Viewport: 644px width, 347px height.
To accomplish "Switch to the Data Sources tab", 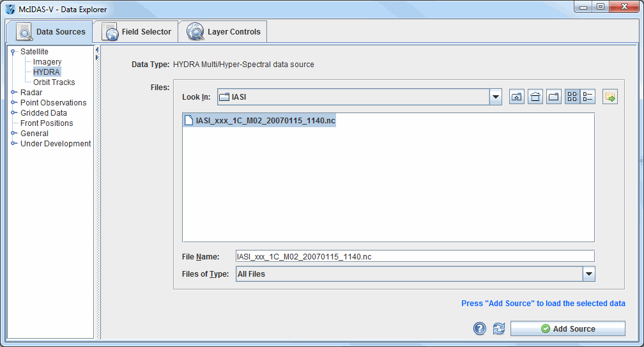I will tap(50, 31).
